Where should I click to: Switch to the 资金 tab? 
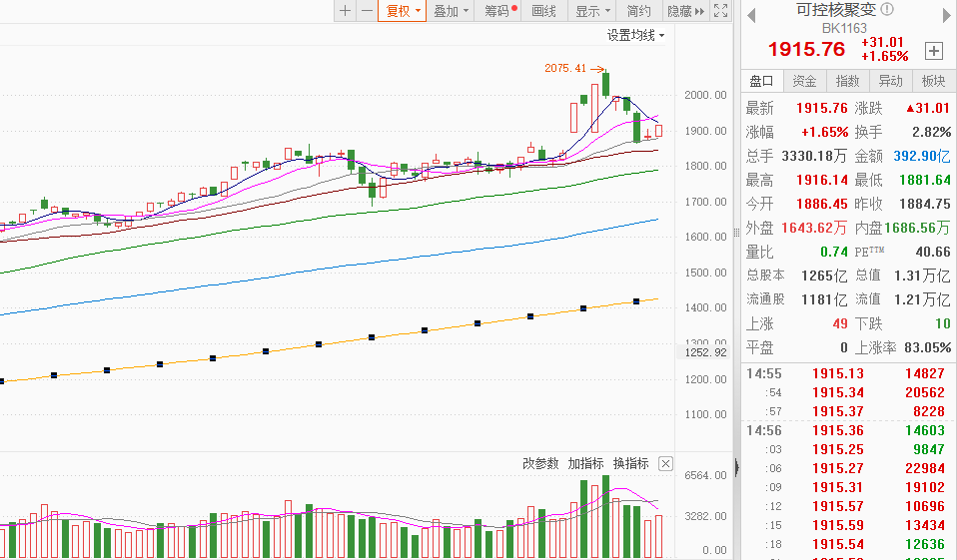pyautogui.click(x=804, y=82)
